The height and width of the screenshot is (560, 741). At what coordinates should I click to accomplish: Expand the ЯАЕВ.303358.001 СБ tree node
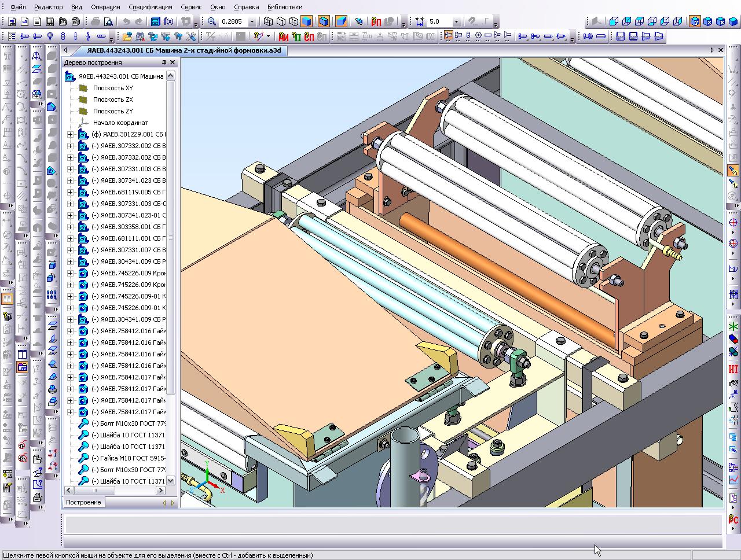(71, 227)
